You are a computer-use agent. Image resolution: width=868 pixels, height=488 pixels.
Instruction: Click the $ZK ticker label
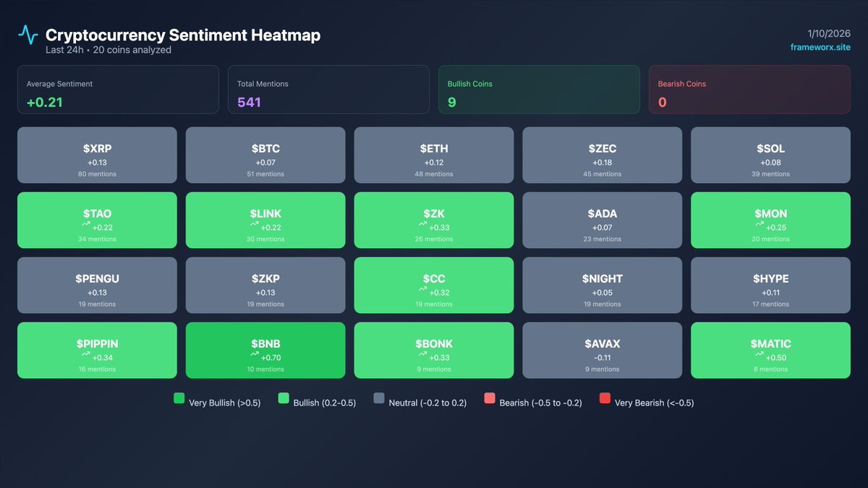pyautogui.click(x=434, y=214)
